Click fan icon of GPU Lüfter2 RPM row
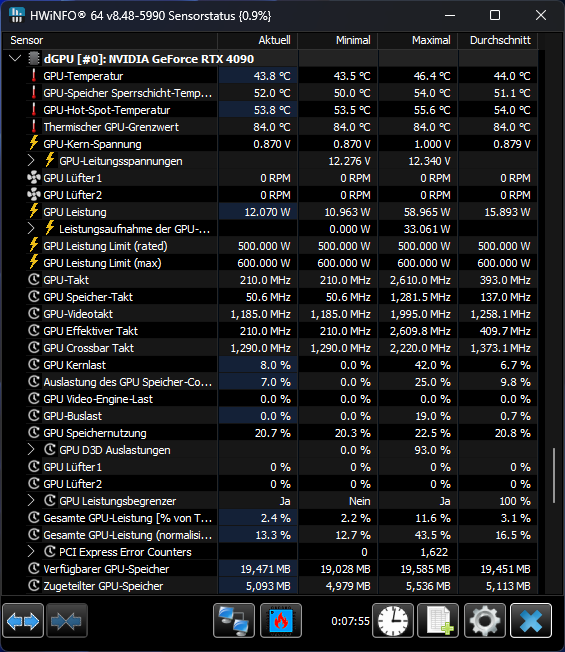Screen dimensions: 565x652 (x=34, y=195)
